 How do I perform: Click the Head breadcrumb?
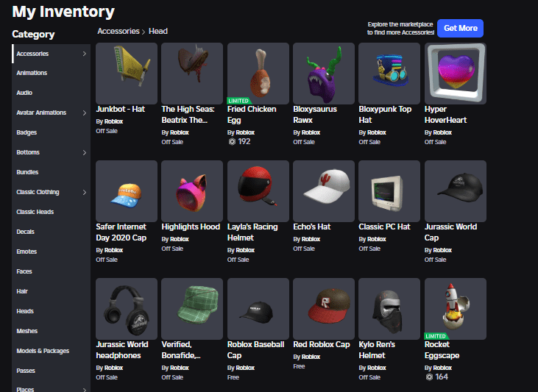click(158, 31)
